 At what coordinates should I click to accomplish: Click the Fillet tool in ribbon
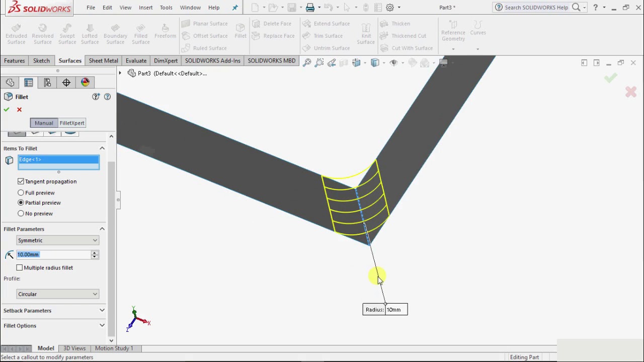click(x=240, y=31)
